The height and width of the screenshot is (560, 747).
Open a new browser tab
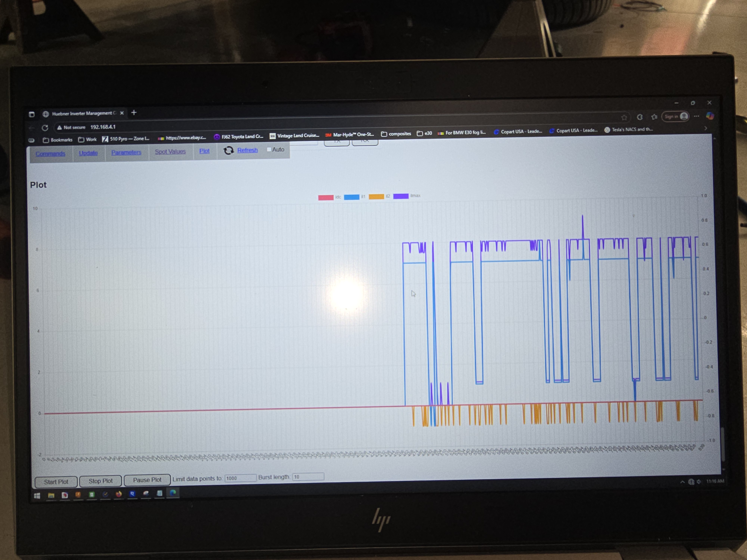tap(134, 113)
